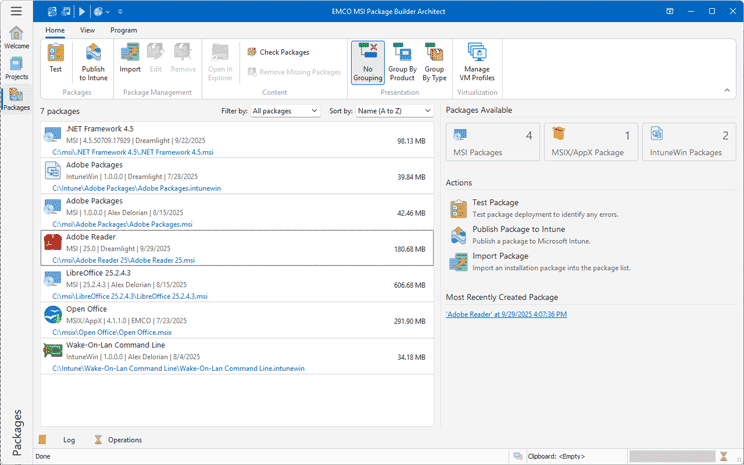Screen dimensions: 744x465
Task: Click Check Packages in the ribbon
Action: coord(278,52)
